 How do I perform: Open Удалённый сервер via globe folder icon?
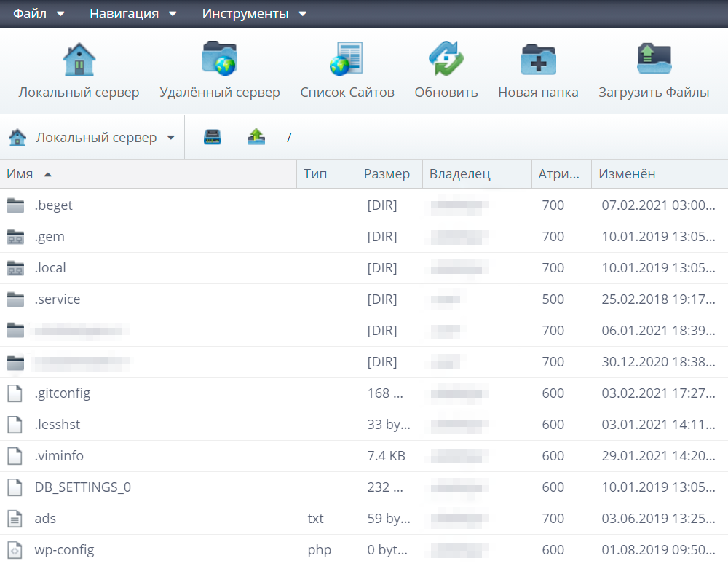tap(219, 60)
